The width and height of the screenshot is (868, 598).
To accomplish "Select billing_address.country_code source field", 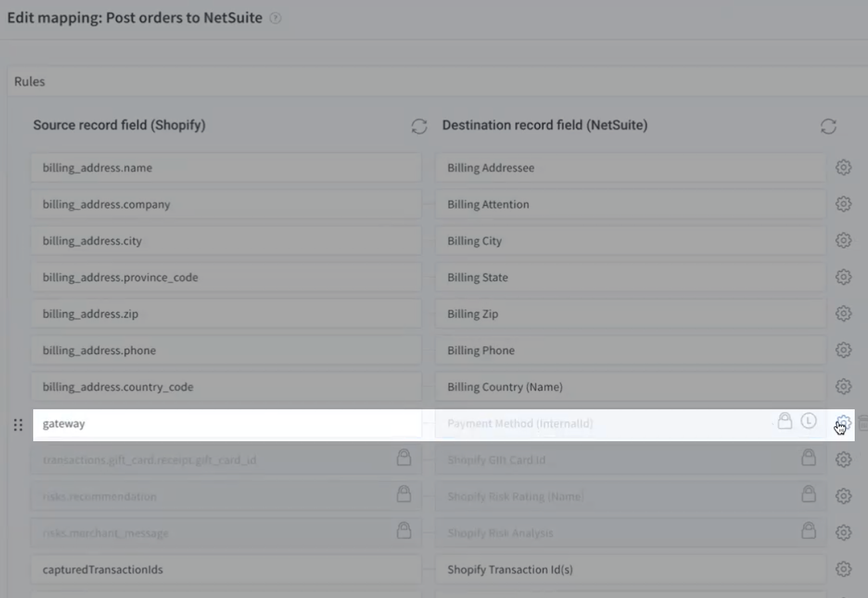I will [x=226, y=387].
